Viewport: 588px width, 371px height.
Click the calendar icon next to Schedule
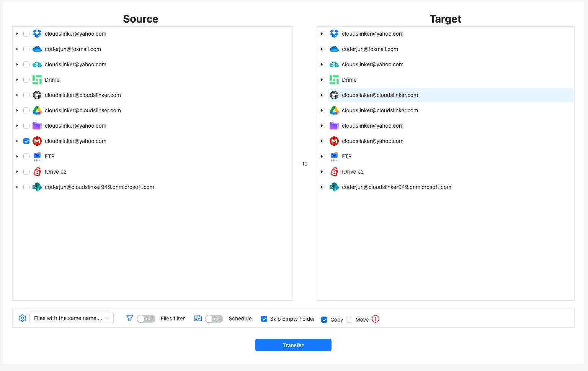point(198,318)
